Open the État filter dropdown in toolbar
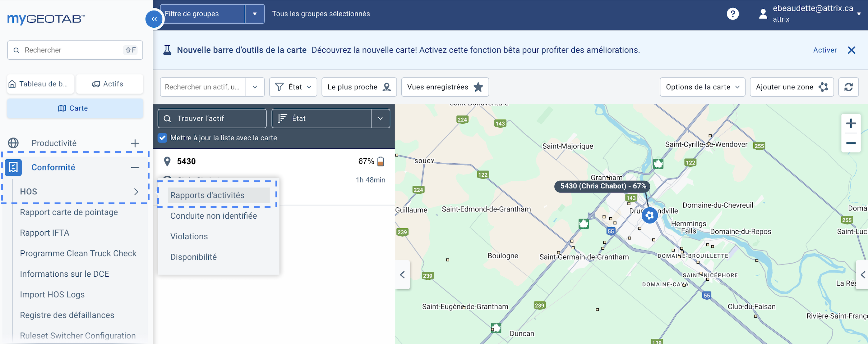 pyautogui.click(x=293, y=87)
